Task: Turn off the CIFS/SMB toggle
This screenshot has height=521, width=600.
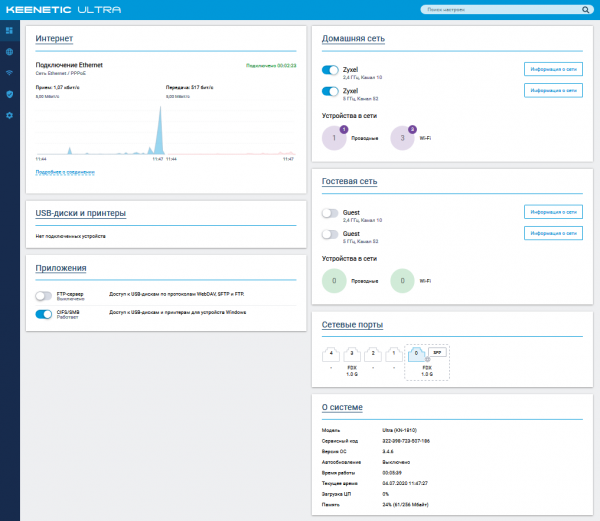Action: 43,314
